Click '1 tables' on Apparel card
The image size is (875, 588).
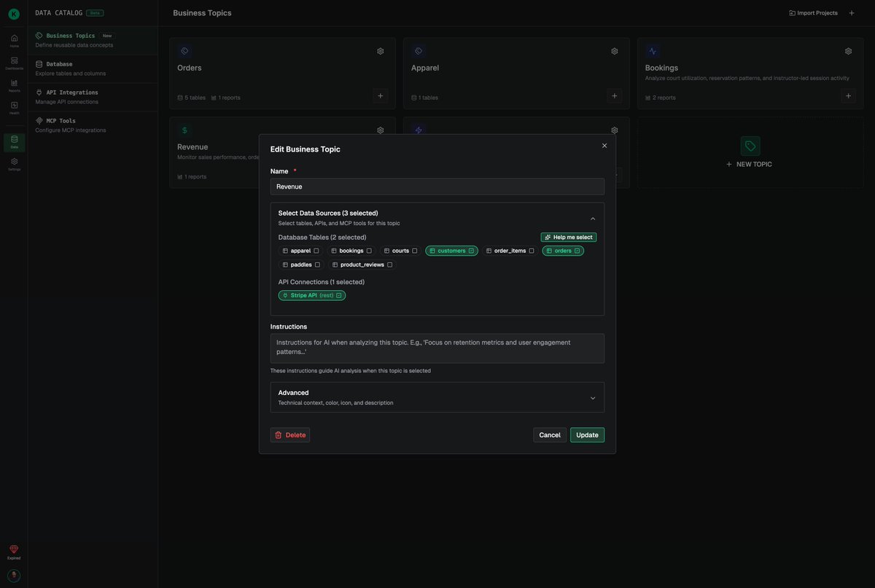point(425,98)
